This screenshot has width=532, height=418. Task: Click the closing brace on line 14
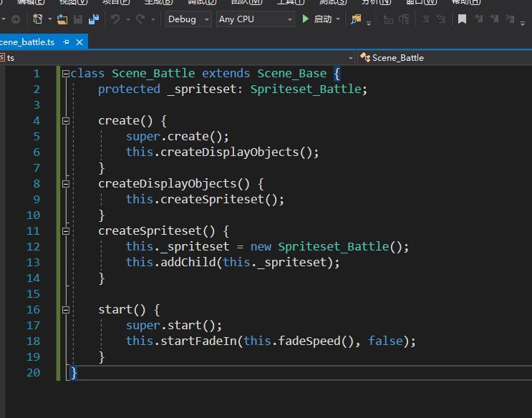tap(102, 278)
